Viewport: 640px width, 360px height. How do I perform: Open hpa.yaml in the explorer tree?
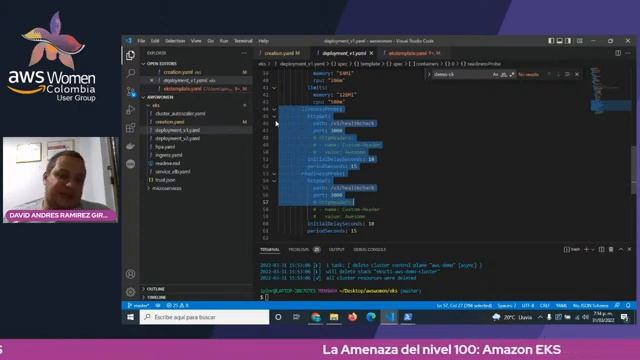click(x=165, y=147)
